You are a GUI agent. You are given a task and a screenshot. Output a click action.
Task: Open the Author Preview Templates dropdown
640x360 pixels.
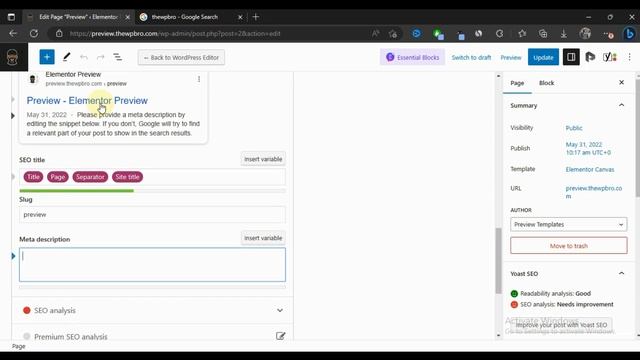(x=569, y=224)
